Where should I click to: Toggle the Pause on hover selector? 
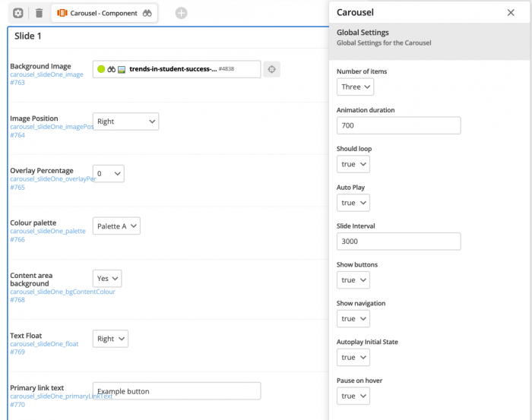pyautogui.click(x=353, y=396)
